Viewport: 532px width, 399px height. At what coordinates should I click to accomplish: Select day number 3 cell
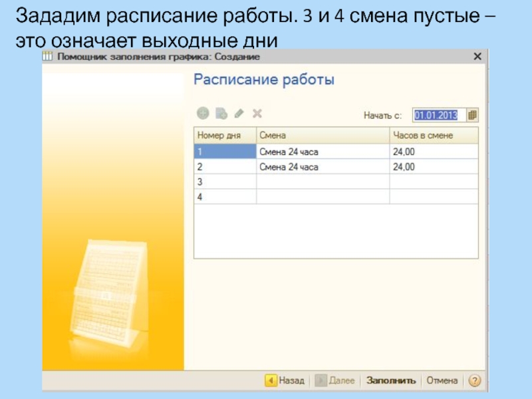[225, 182]
